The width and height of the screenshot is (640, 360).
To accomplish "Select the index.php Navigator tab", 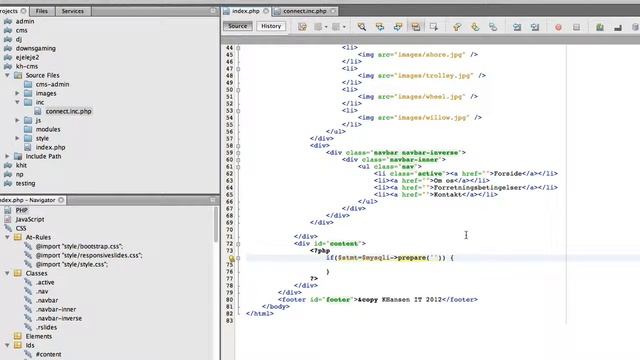I will pyautogui.click(x=28, y=200).
